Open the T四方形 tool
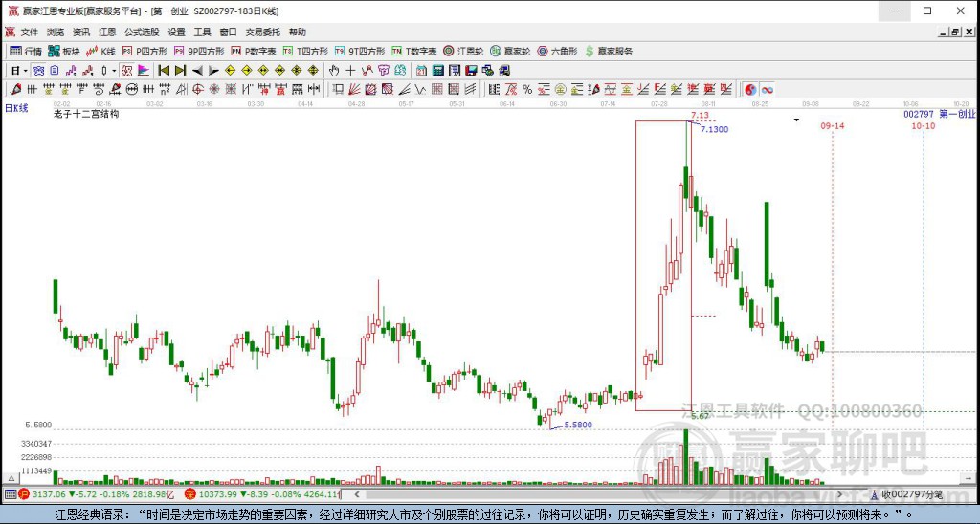This screenshot has width=980, height=524. tap(305, 52)
